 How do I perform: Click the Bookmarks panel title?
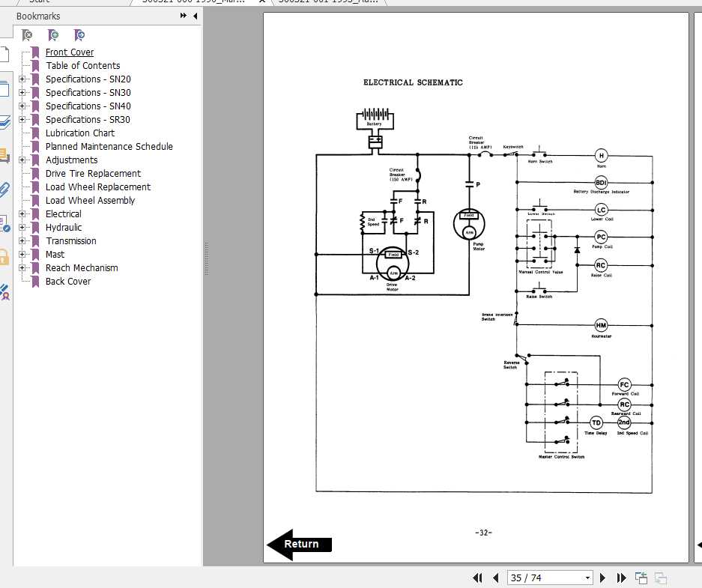point(38,16)
